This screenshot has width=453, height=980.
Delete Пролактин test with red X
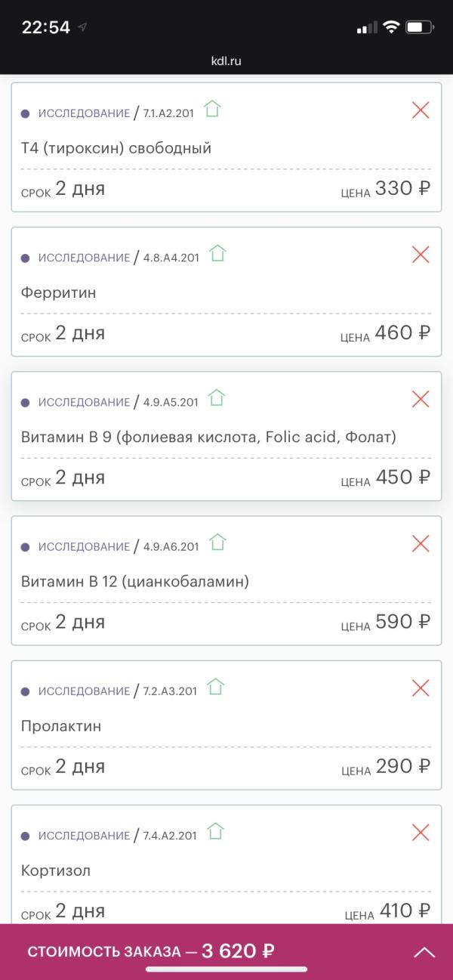point(421,688)
